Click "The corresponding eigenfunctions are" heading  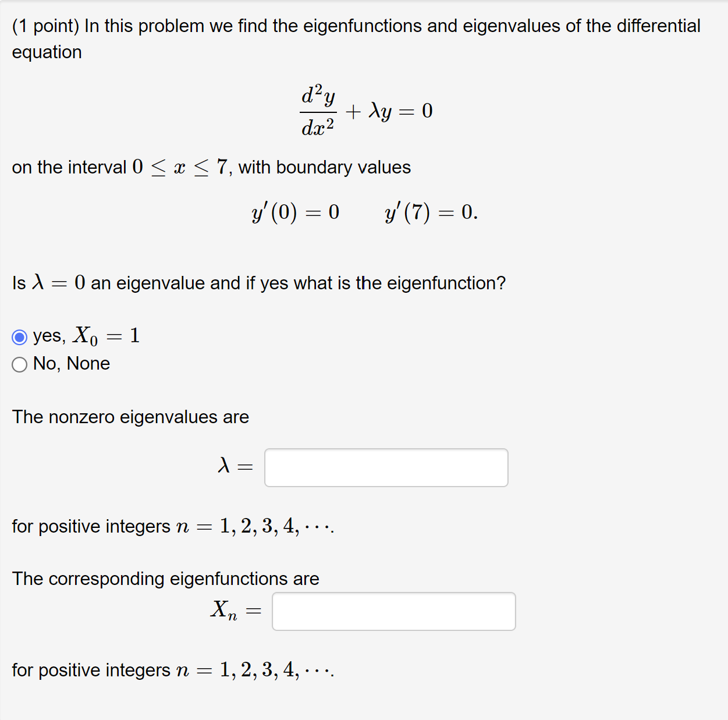point(166,579)
